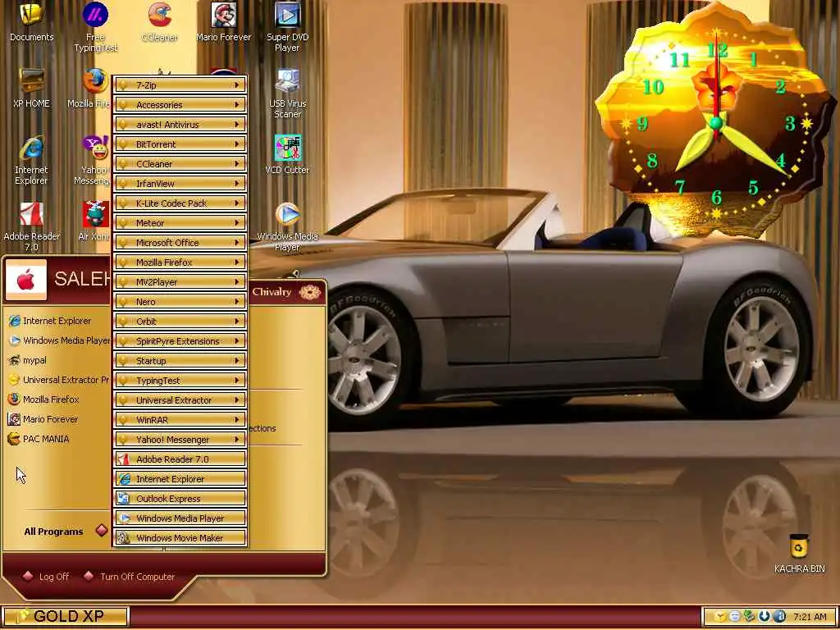Open the Mario Forever desktop icon
Image resolution: width=840 pixels, height=630 pixels.
[x=223, y=22]
